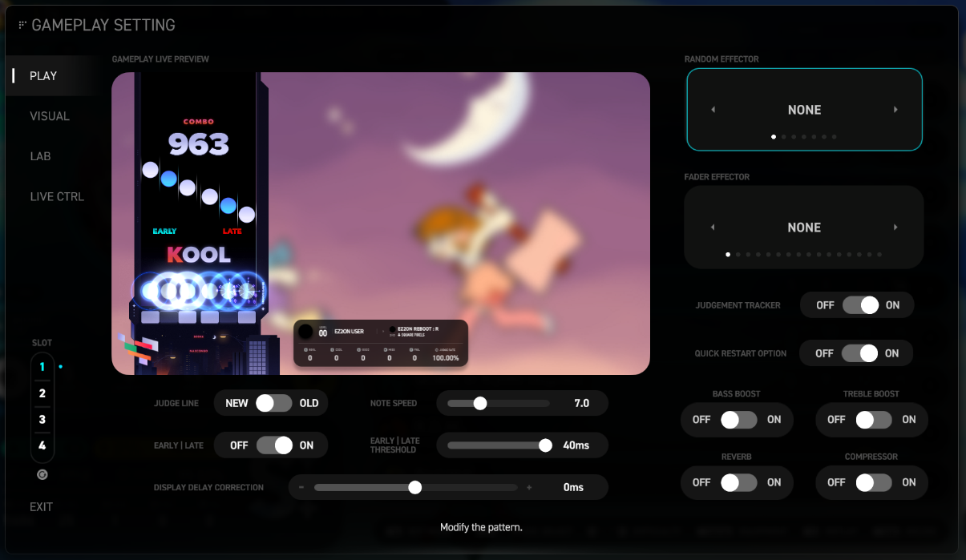Click the right arrow of Fader Effector
The width and height of the screenshot is (966, 560).
click(895, 228)
